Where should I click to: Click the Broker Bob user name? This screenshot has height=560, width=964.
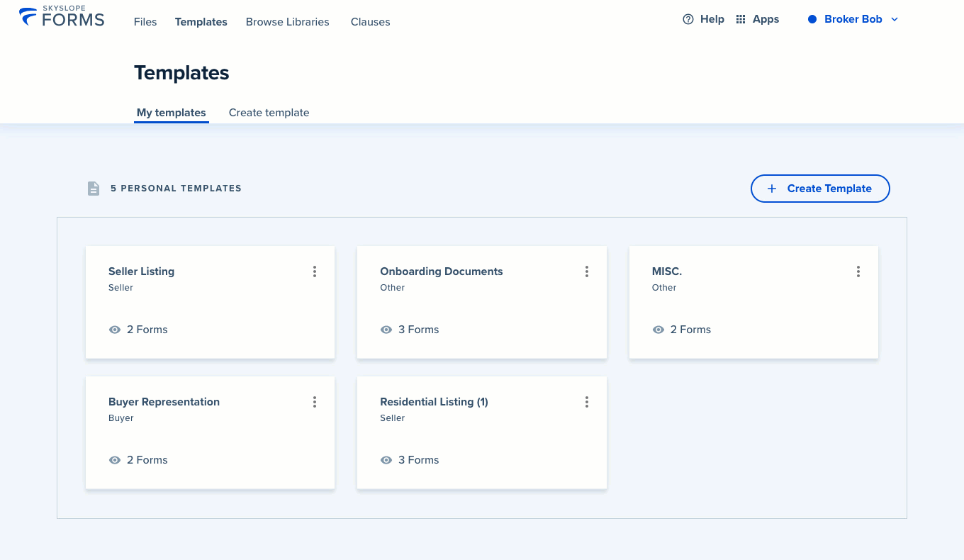click(853, 19)
